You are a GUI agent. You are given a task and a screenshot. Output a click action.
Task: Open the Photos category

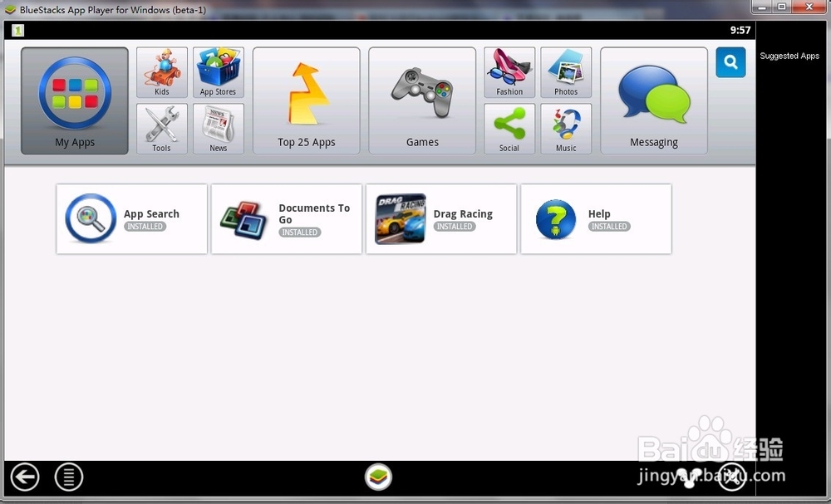(x=566, y=72)
